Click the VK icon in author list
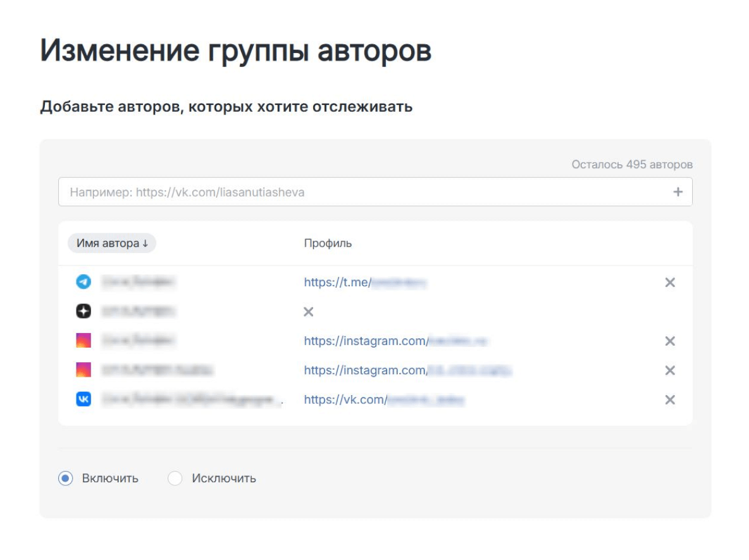The width and height of the screenshot is (749, 560). tap(84, 399)
